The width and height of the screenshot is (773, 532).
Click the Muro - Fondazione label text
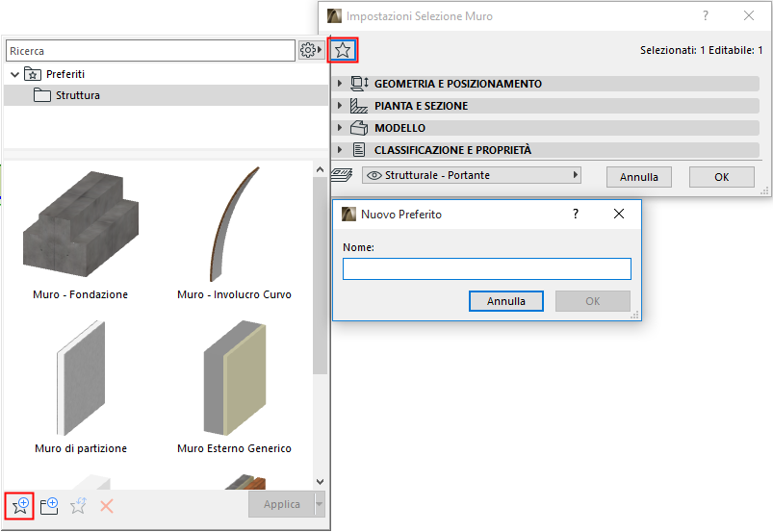click(80, 294)
